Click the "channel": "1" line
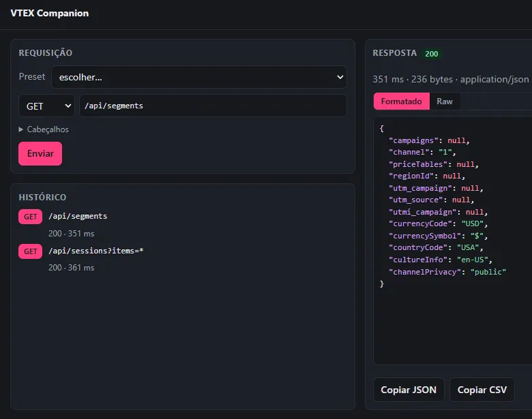 422,152
